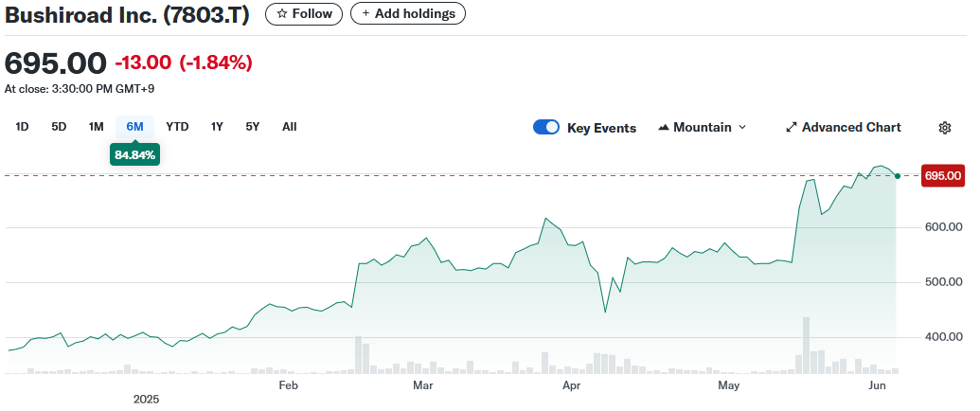Open the Advanced Chart link
The image size is (980, 411).
point(850,128)
